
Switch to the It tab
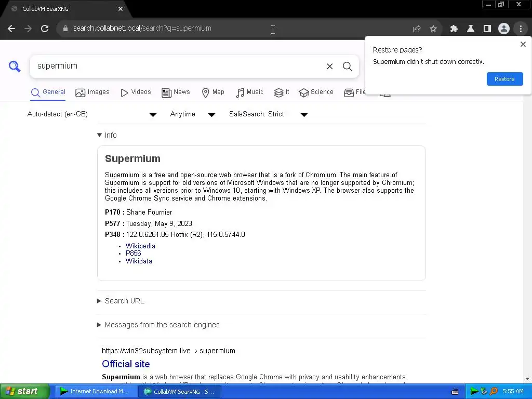pos(281,92)
